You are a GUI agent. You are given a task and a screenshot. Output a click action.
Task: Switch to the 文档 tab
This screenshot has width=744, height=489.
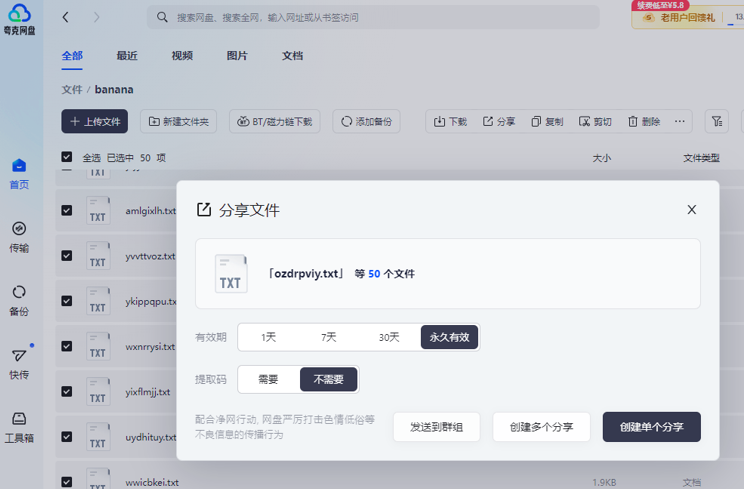[x=292, y=55]
